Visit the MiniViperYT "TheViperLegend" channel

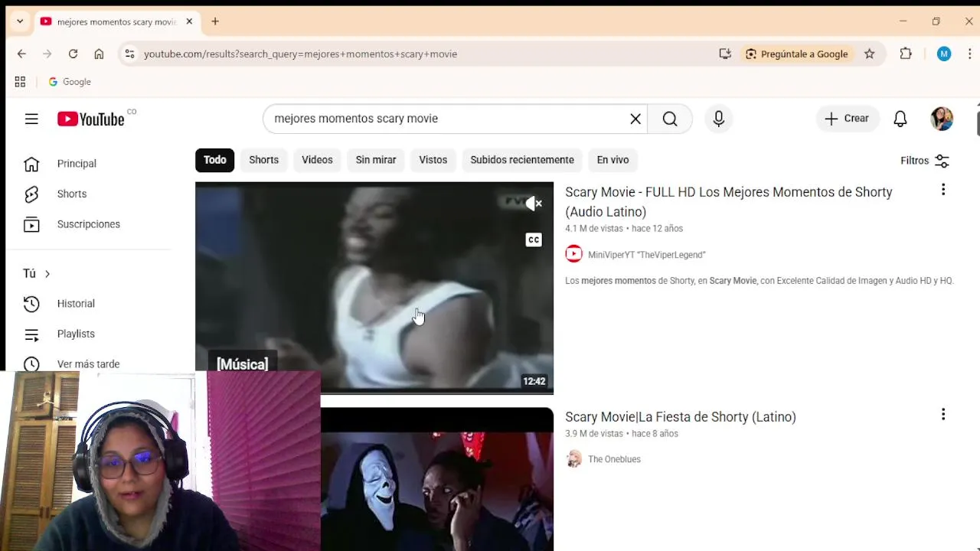point(647,255)
